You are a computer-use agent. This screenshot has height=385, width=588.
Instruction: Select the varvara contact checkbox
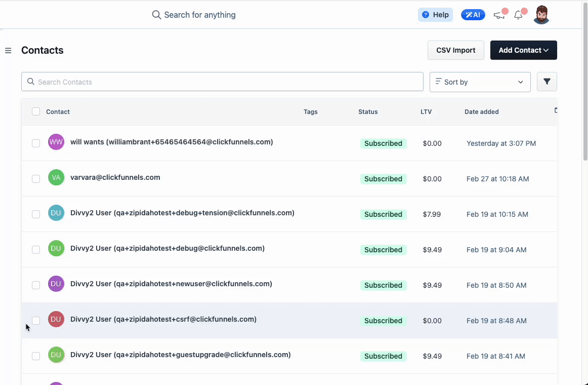(x=35, y=179)
